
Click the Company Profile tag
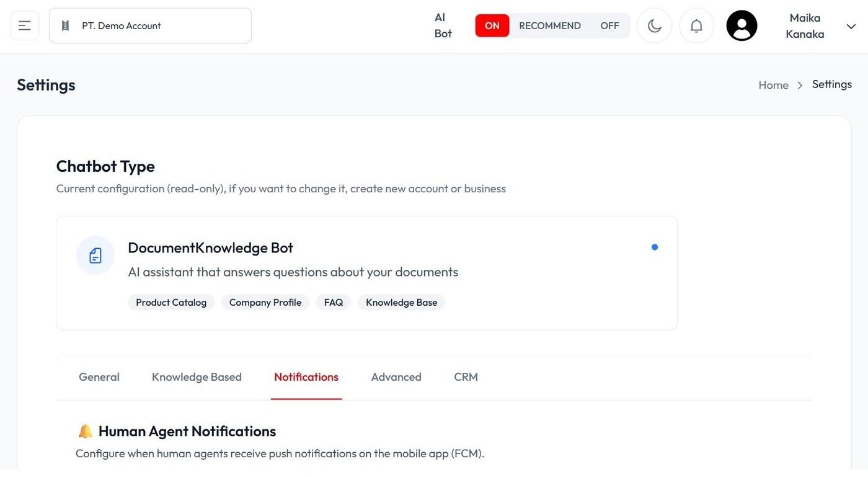click(265, 303)
